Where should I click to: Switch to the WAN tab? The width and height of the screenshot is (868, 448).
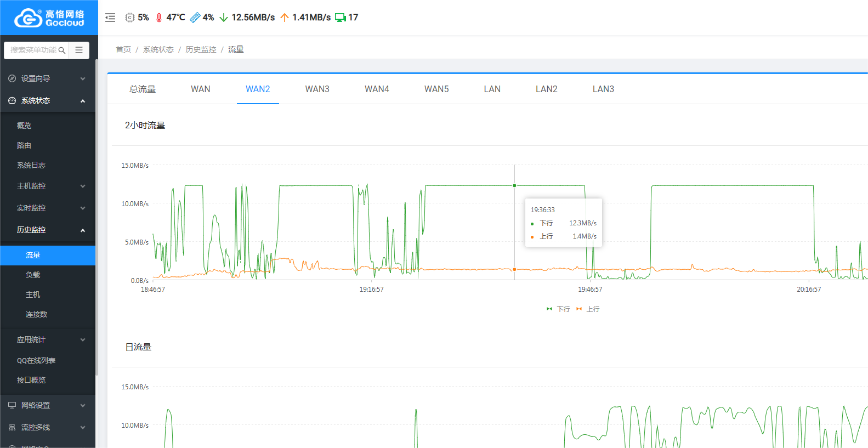pos(201,89)
